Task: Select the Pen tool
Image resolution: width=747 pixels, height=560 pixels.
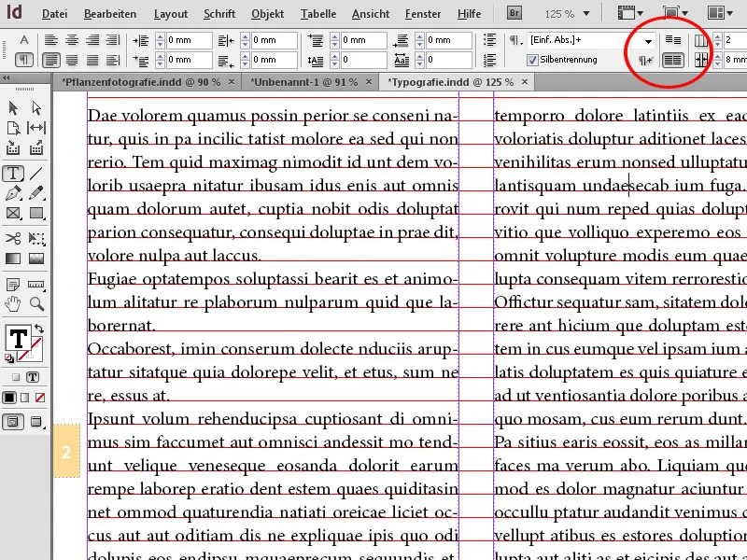Action: 13,193
